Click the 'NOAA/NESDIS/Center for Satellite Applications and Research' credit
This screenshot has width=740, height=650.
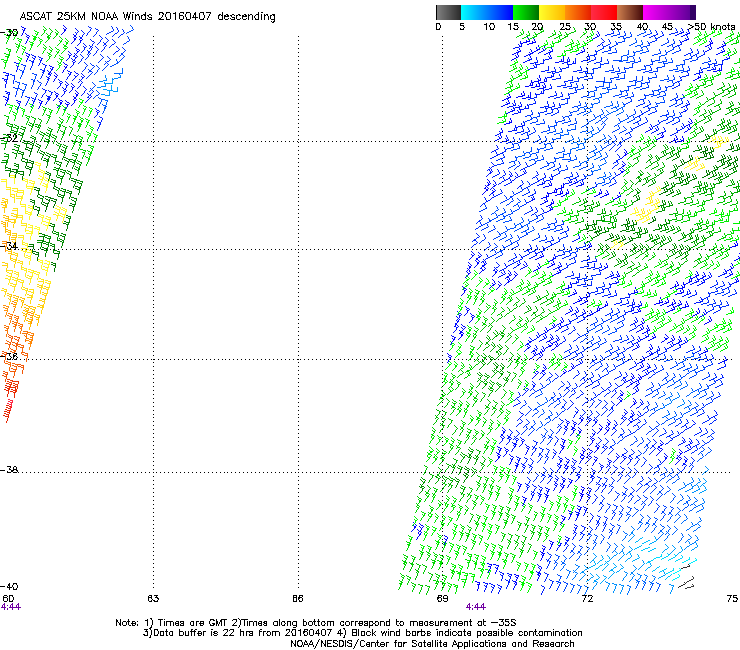pos(432,644)
